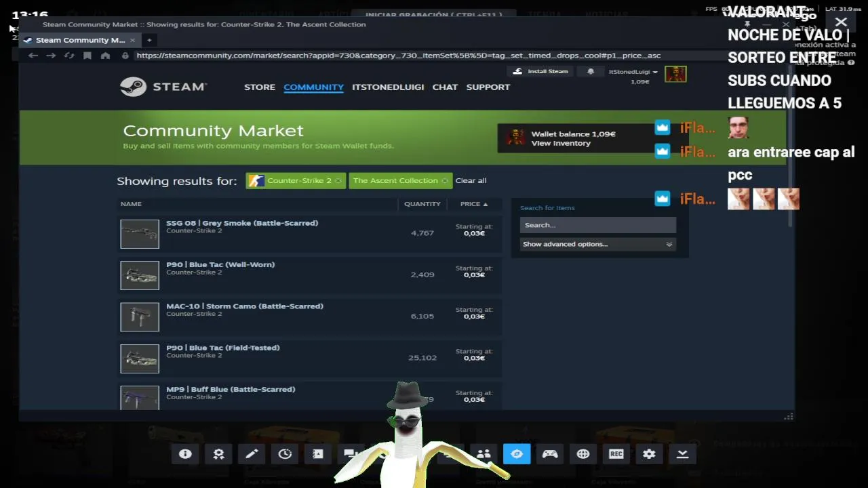This screenshot has width=868, height=488.
Task: Open the notes pencil icon in overlay toolbar
Action: coord(252,454)
